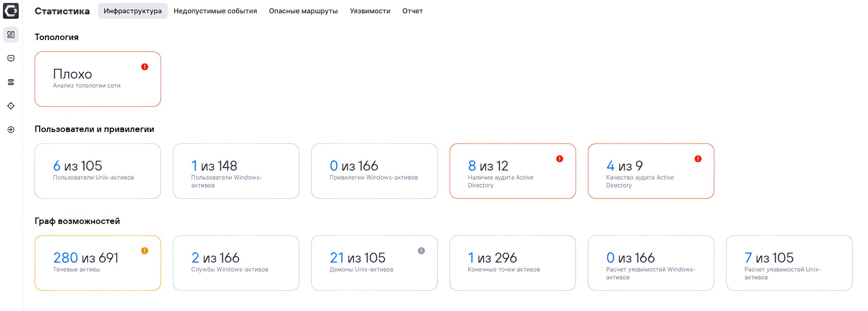Open the Службы Windows-активов card
868x311 pixels.
(x=236, y=263)
